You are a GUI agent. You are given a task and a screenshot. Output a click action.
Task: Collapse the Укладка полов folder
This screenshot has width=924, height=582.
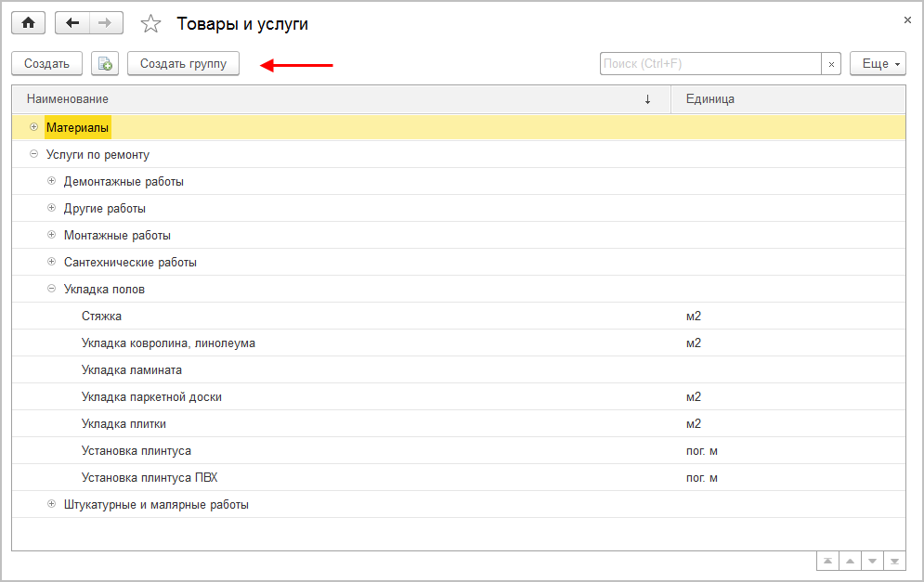52,289
